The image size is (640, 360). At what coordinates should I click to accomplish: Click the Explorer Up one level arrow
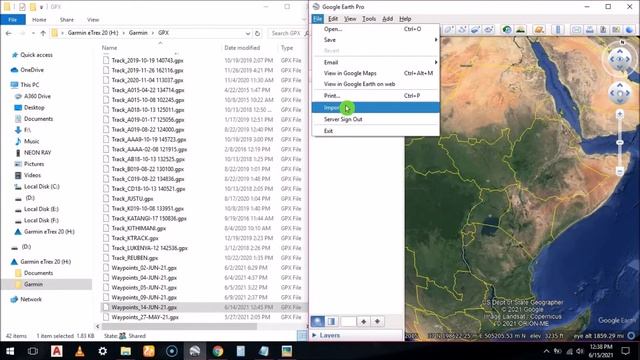[x=43, y=33]
